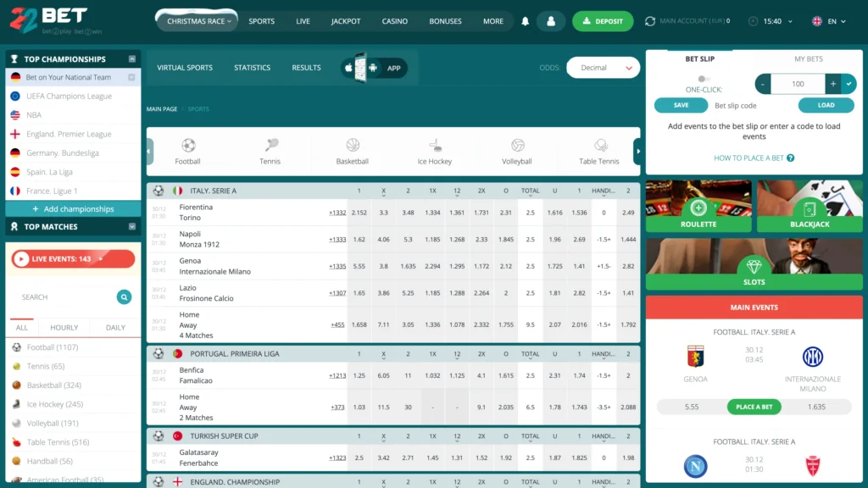
Task: Toggle Bet on Your National Team checkbox
Action: tap(131, 77)
